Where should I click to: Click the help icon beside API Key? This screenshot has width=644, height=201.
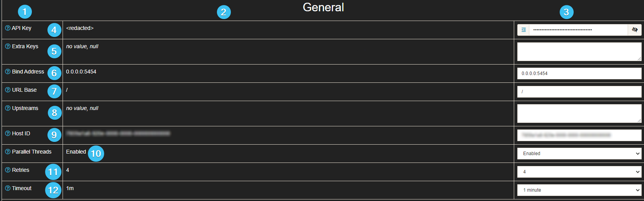[8, 28]
